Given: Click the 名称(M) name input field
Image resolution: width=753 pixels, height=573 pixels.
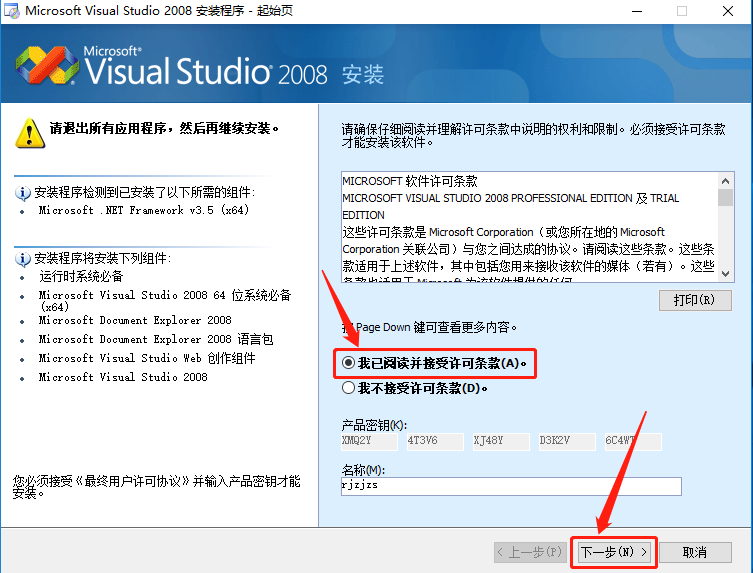Looking at the screenshot, I should pyautogui.click(x=511, y=486).
